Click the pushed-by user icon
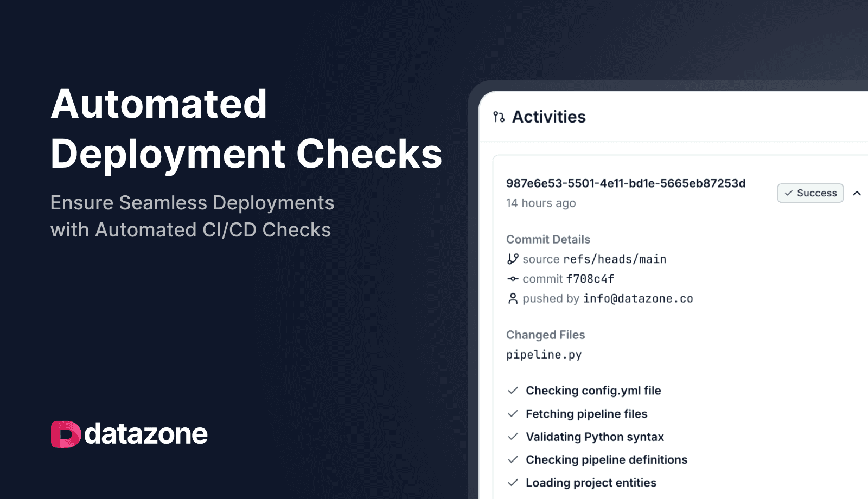868x499 pixels. (x=513, y=298)
